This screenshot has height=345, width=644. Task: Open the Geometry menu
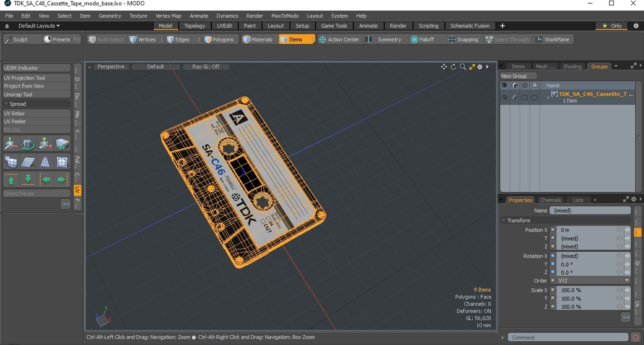click(x=110, y=16)
